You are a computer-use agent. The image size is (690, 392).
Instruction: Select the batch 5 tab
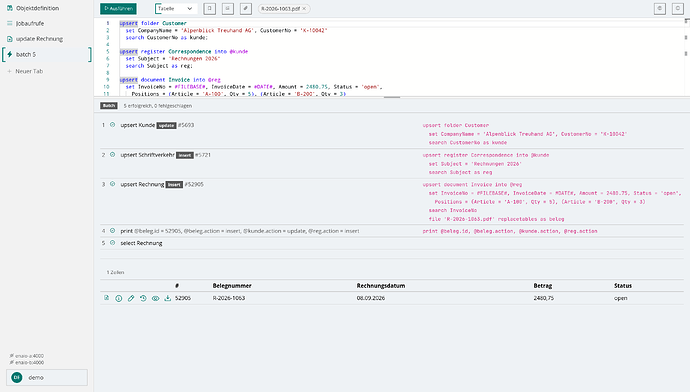(46, 54)
